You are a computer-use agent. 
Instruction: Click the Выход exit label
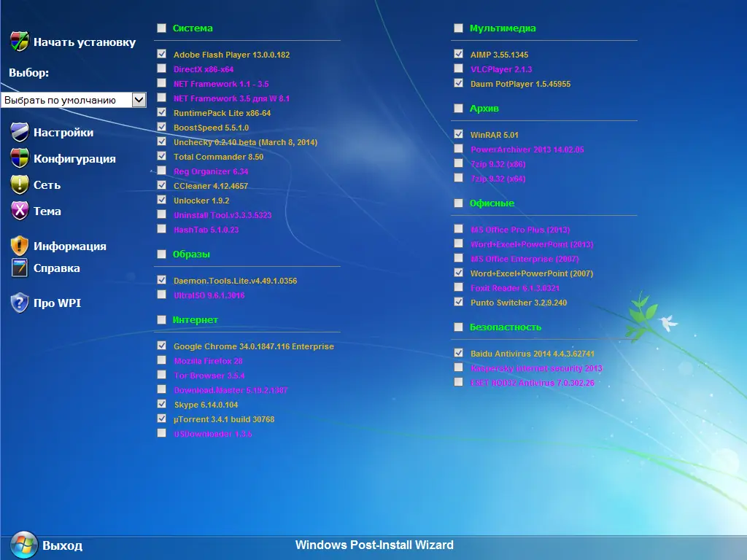click(x=62, y=545)
